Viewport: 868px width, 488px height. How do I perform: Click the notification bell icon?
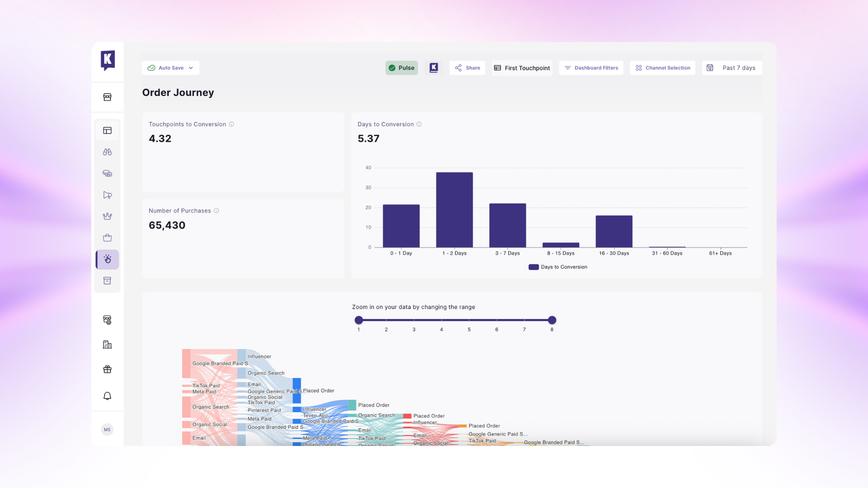[x=107, y=396]
